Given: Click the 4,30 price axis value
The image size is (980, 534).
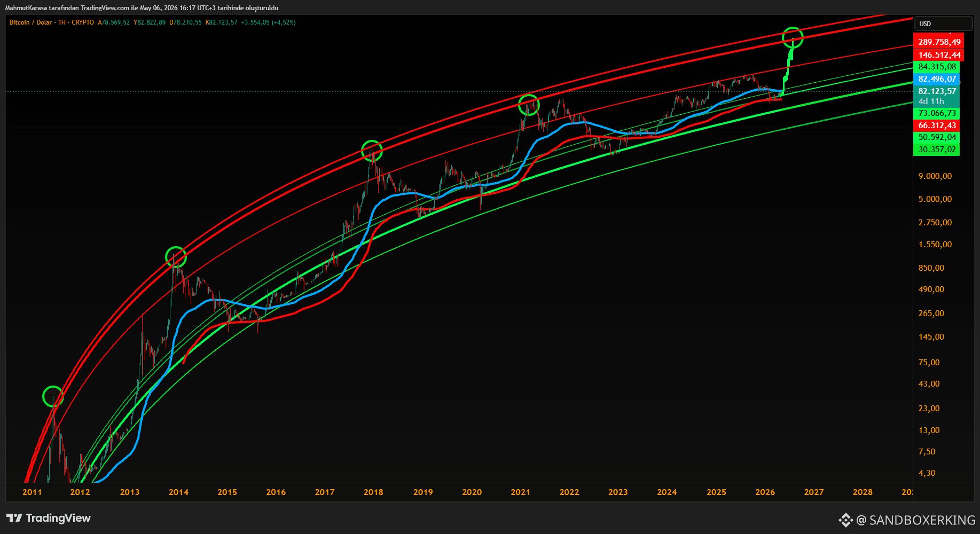Looking at the screenshot, I should click(x=927, y=473).
